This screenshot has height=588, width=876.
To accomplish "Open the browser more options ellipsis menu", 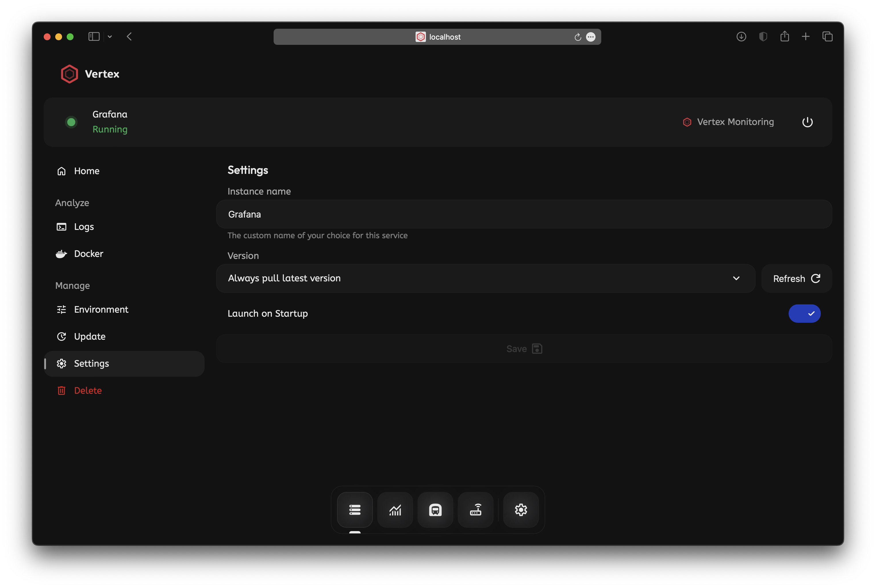I will 591,37.
